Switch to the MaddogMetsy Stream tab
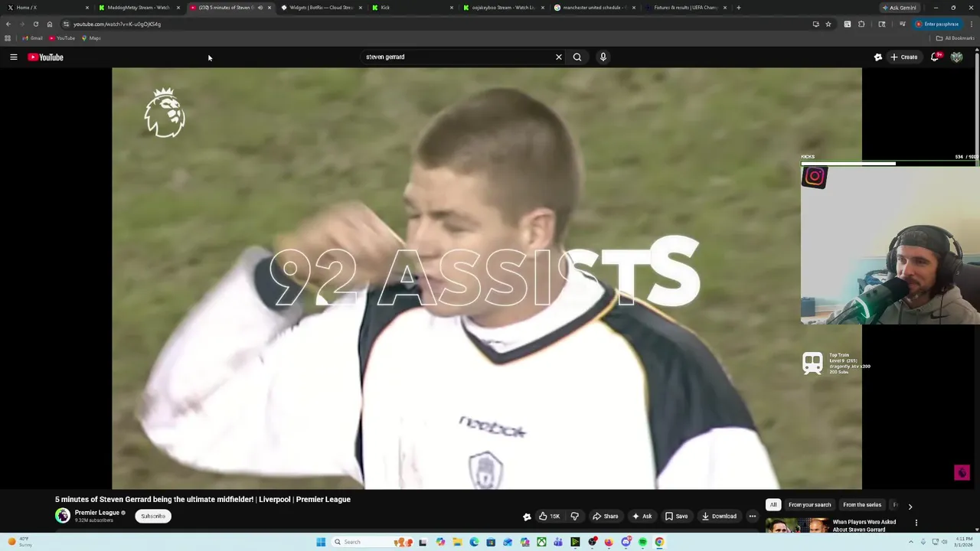The width and height of the screenshot is (980, 551). coord(139,8)
